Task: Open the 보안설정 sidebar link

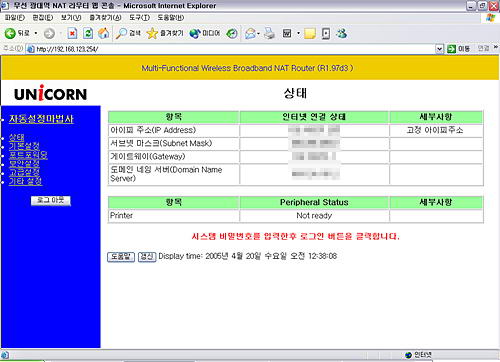Action: click(24, 163)
